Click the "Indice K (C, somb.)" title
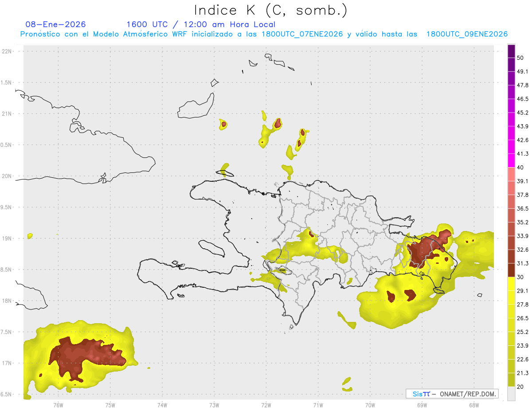Viewport: 532px width, 411px height. tap(271, 10)
